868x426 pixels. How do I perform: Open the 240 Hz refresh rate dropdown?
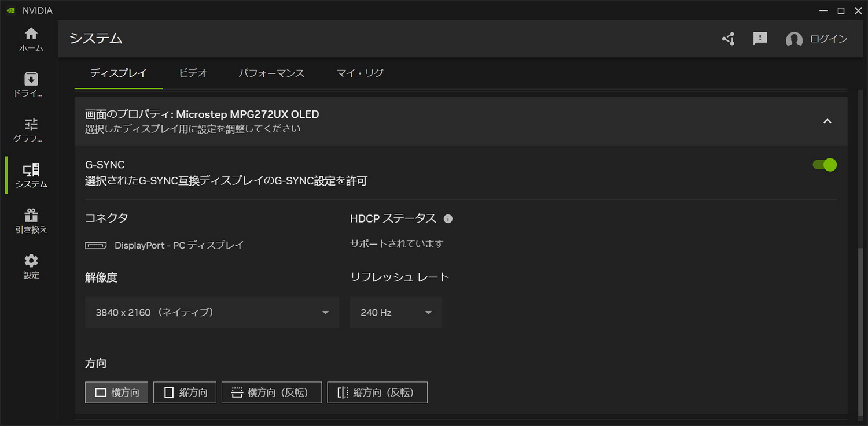coord(396,313)
